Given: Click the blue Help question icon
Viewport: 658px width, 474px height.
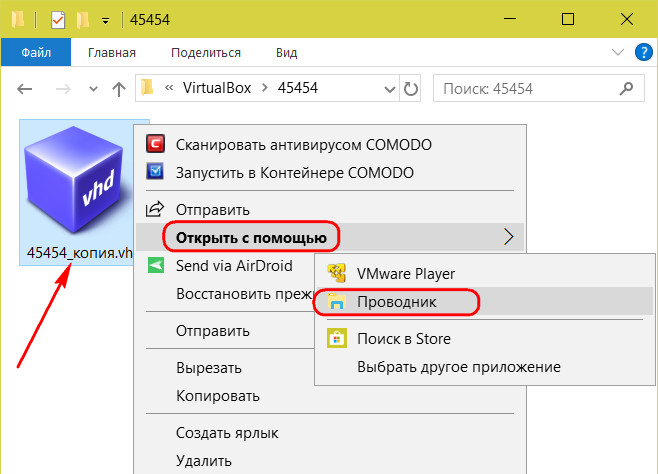Looking at the screenshot, I should pyautogui.click(x=644, y=53).
